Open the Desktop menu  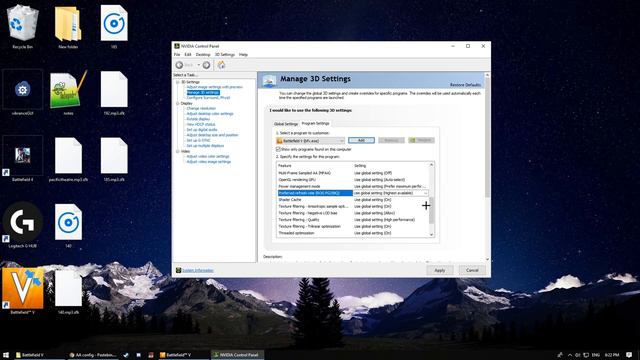pos(203,55)
